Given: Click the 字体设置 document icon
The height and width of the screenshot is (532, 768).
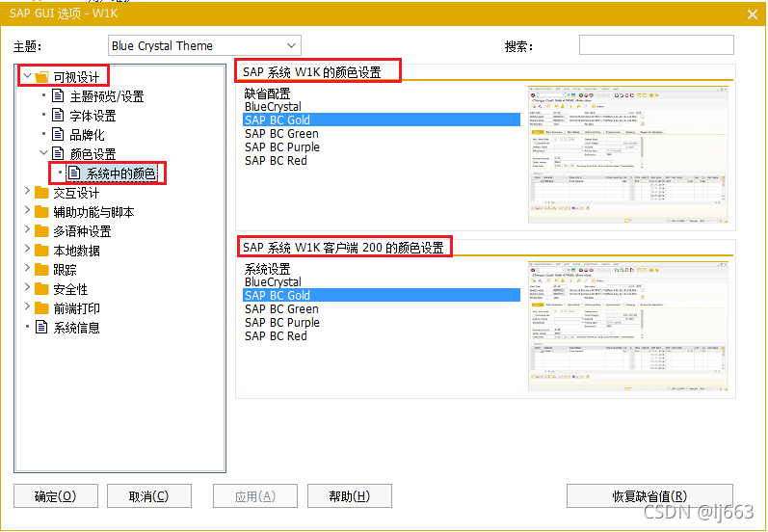Looking at the screenshot, I should tap(58, 115).
